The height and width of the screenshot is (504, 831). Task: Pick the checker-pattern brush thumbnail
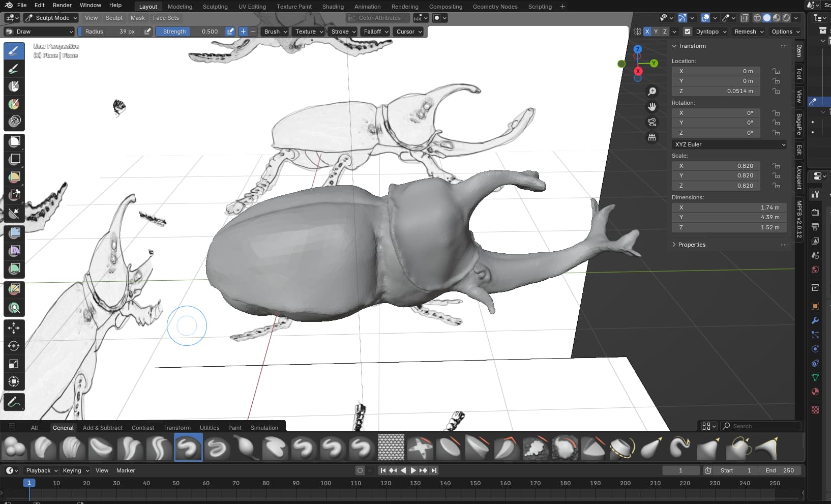391,448
